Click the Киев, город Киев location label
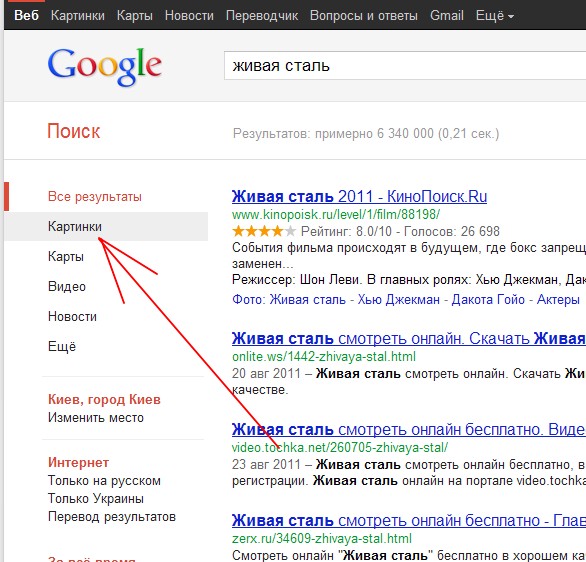 pyautogui.click(x=104, y=399)
